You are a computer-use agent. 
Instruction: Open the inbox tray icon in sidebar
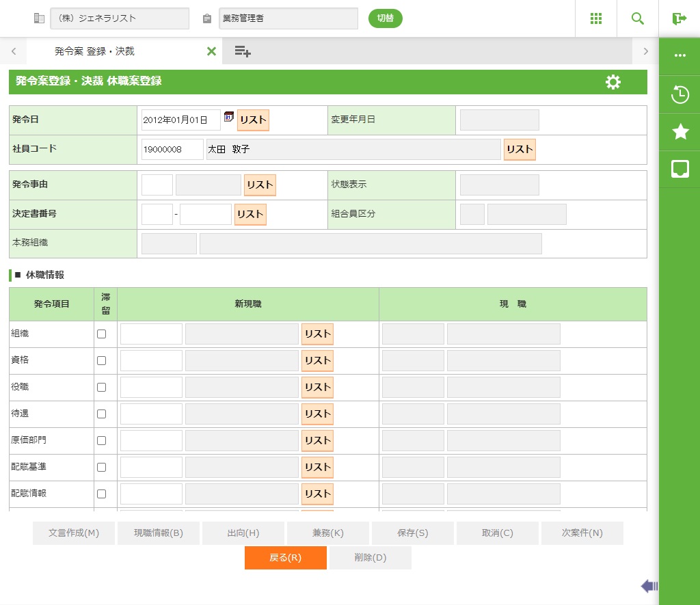coord(680,169)
